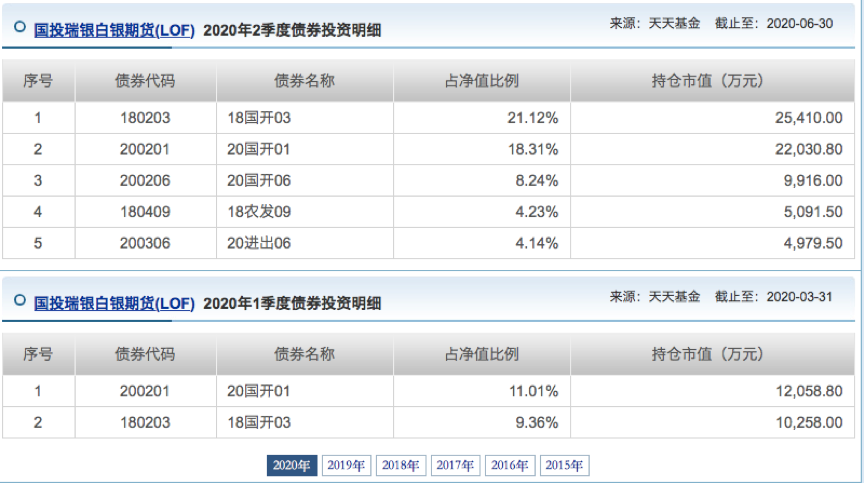This screenshot has width=864, height=483.
Task: Click 持仓市值（万元） header in Q1 table
Action: point(711,354)
